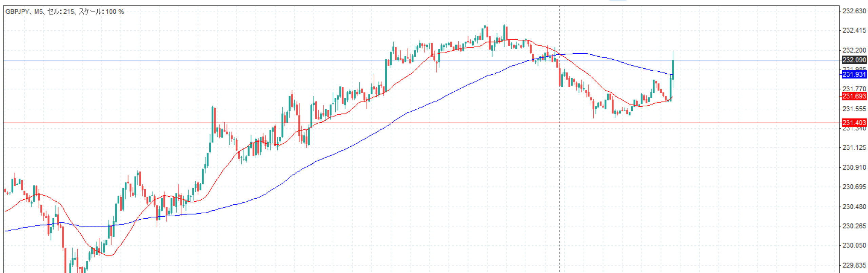Click the 231.125 price scale value
This screenshot has width=868, height=273.
(854, 147)
